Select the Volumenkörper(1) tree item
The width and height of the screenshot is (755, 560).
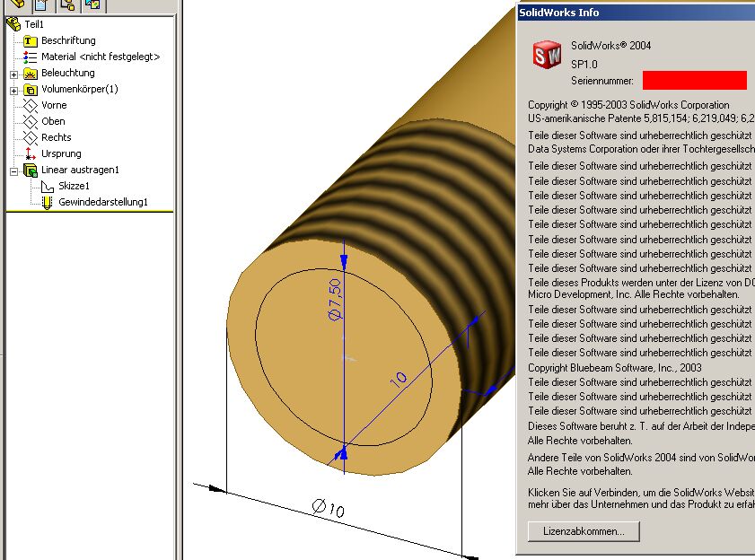[79, 89]
